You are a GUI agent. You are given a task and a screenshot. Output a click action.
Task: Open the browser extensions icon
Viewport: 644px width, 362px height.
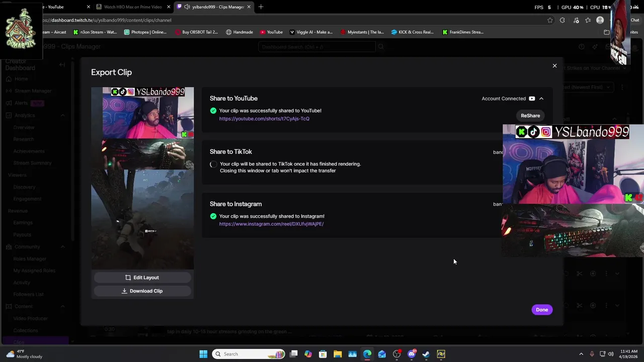(562, 20)
